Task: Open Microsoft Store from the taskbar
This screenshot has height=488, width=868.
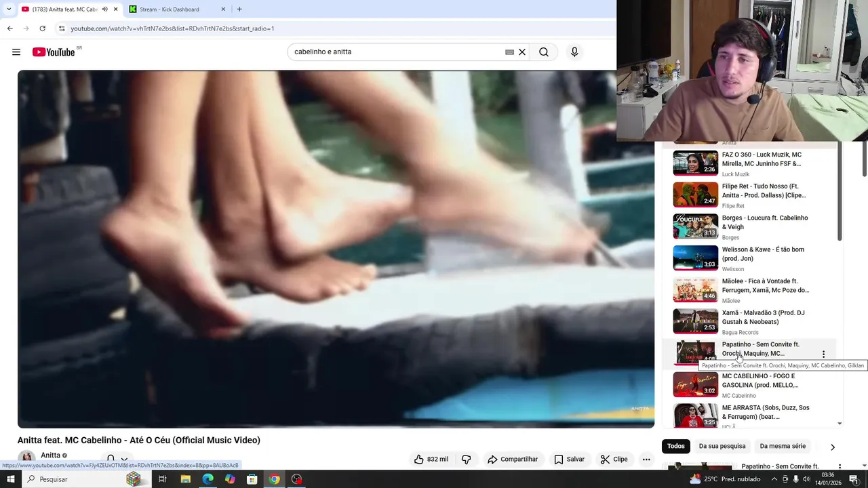Action: 252,479
